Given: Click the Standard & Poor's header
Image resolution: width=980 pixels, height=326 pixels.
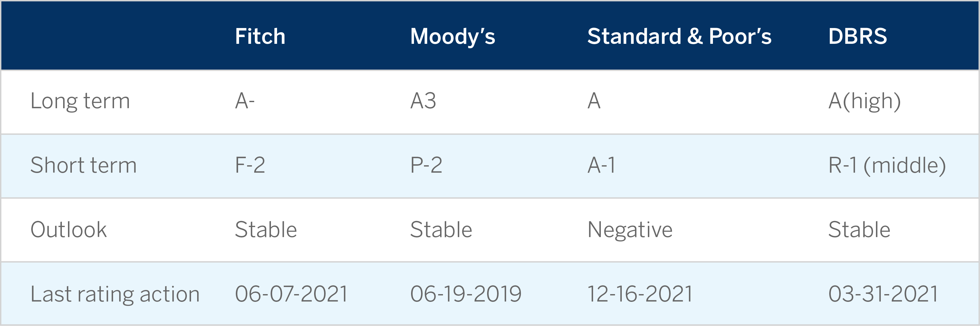Looking at the screenshot, I should (x=679, y=36).
